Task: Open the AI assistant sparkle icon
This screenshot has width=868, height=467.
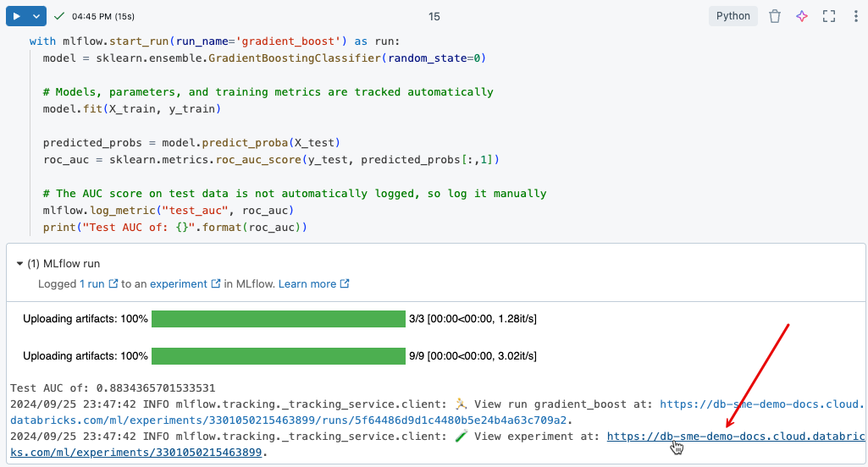Action: tap(802, 16)
